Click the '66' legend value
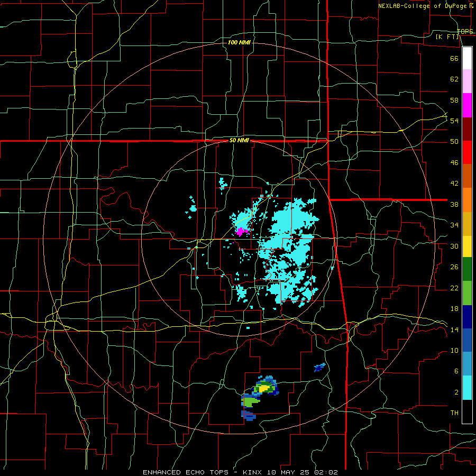The image size is (476, 476). [x=454, y=58]
